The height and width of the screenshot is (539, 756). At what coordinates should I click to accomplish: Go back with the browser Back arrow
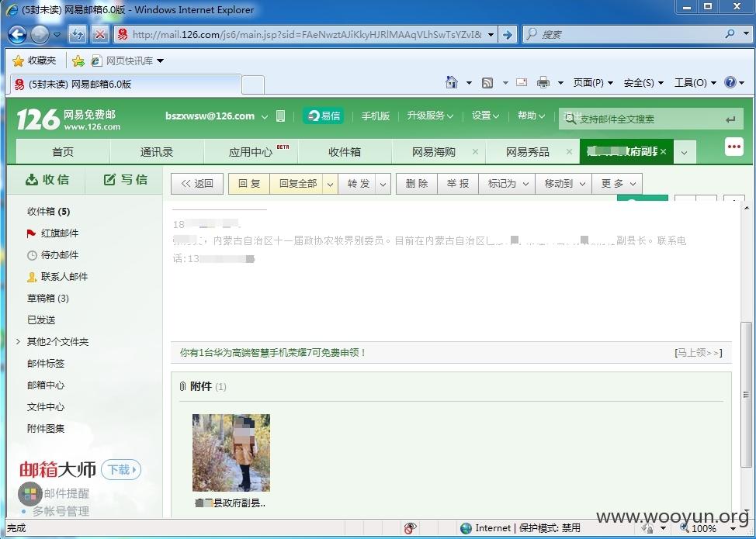18,34
